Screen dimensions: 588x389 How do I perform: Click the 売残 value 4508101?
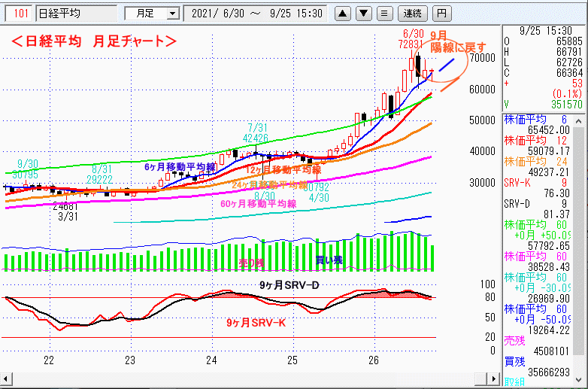pyautogui.click(x=552, y=351)
